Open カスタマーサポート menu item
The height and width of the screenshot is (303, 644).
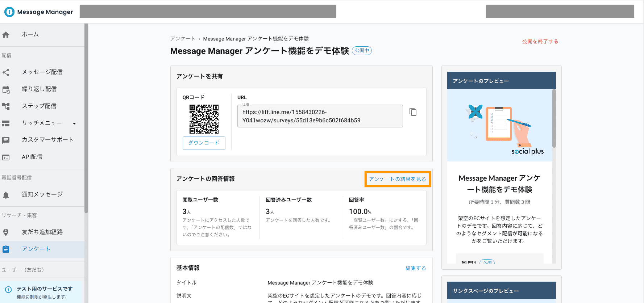(47, 140)
